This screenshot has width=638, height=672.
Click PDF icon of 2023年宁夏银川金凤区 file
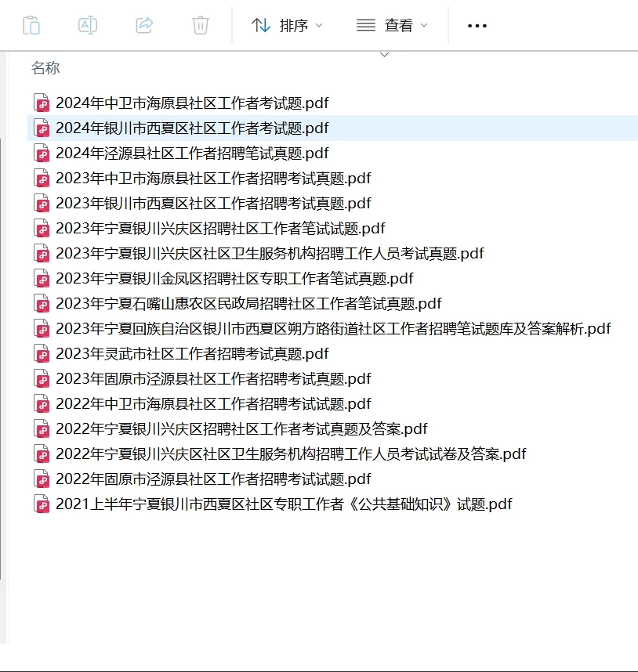42,278
